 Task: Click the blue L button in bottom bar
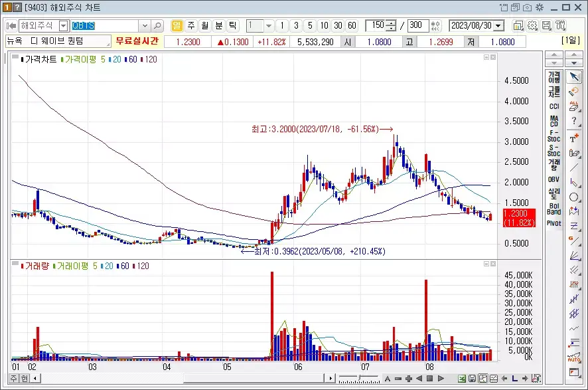coord(514,378)
